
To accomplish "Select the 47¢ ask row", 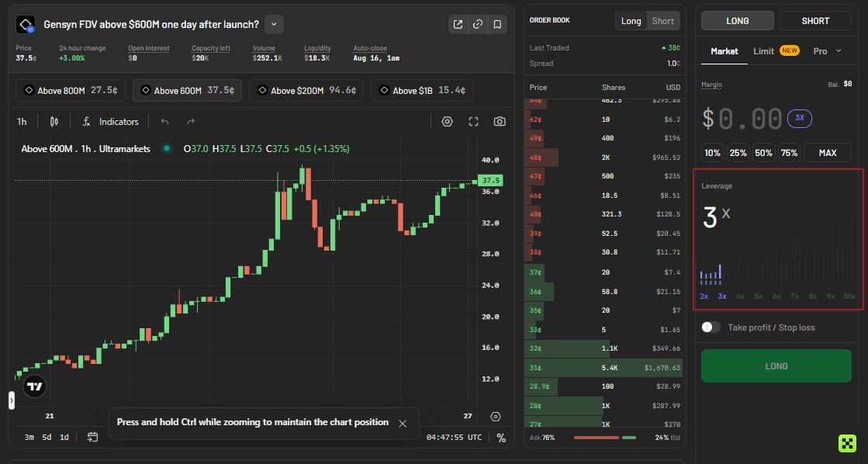I will (604, 176).
